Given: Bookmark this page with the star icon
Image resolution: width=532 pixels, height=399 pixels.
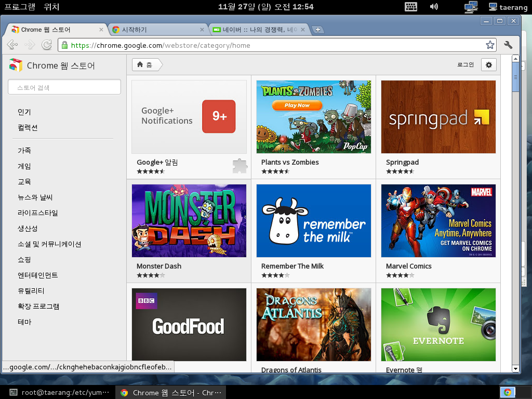Looking at the screenshot, I should pyautogui.click(x=490, y=45).
